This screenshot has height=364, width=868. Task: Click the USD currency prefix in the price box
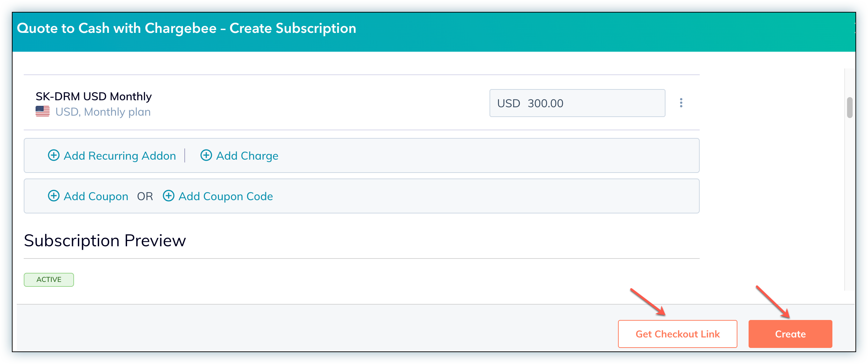click(508, 103)
